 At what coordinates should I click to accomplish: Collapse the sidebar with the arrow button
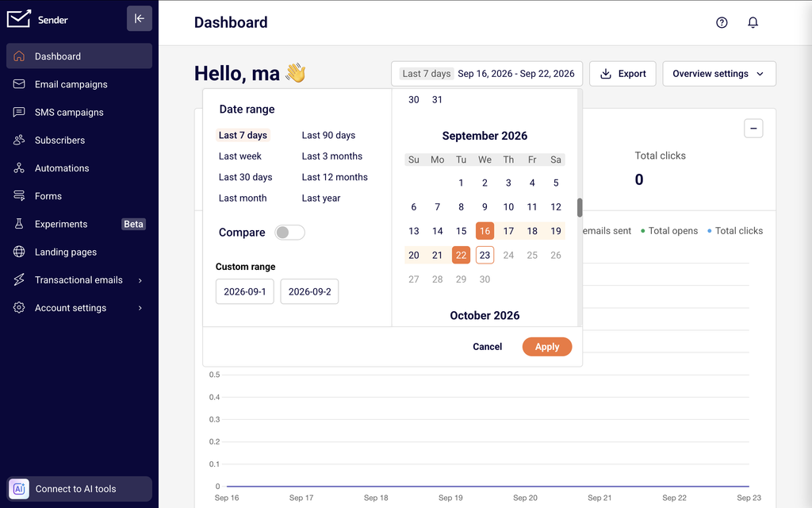(x=140, y=19)
